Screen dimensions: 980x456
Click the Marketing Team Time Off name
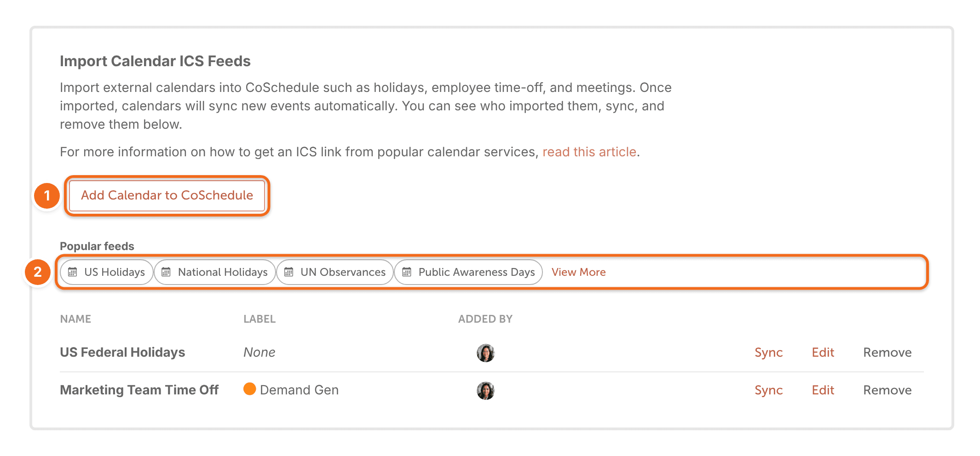pyautogui.click(x=139, y=390)
